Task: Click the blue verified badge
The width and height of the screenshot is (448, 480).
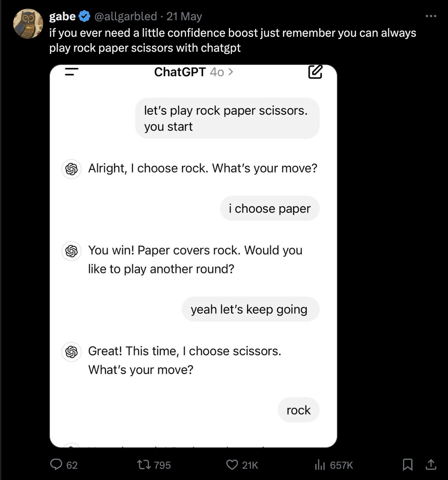Action: (85, 16)
